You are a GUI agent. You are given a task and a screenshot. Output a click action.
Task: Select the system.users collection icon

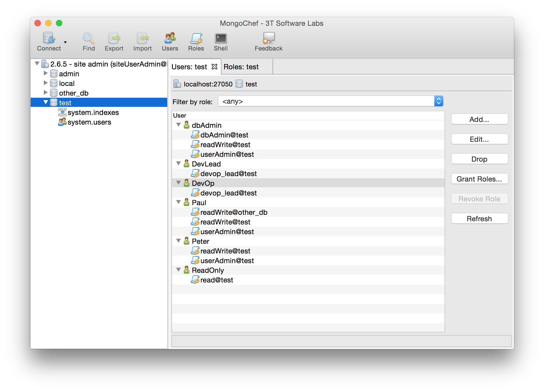click(62, 122)
